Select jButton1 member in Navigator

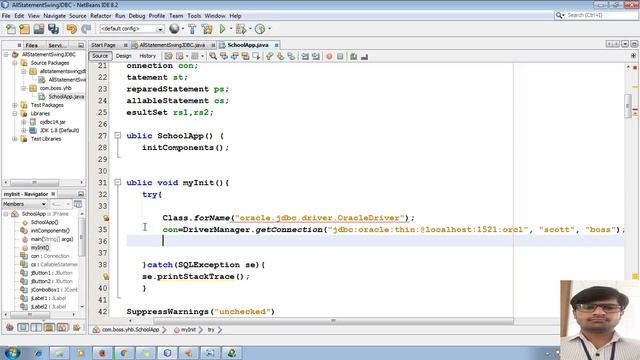(52, 273)
